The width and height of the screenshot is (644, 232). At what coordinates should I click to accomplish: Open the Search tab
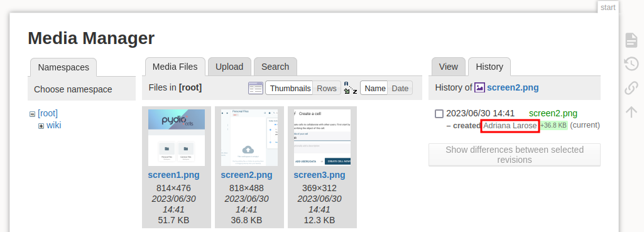coord(275,67)
